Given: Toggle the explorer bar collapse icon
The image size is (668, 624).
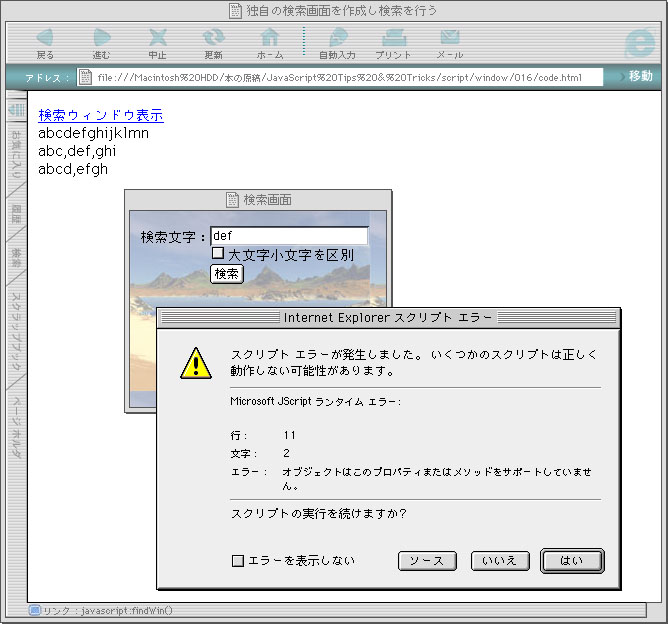Looking at the screenshot, I should 17,110.
